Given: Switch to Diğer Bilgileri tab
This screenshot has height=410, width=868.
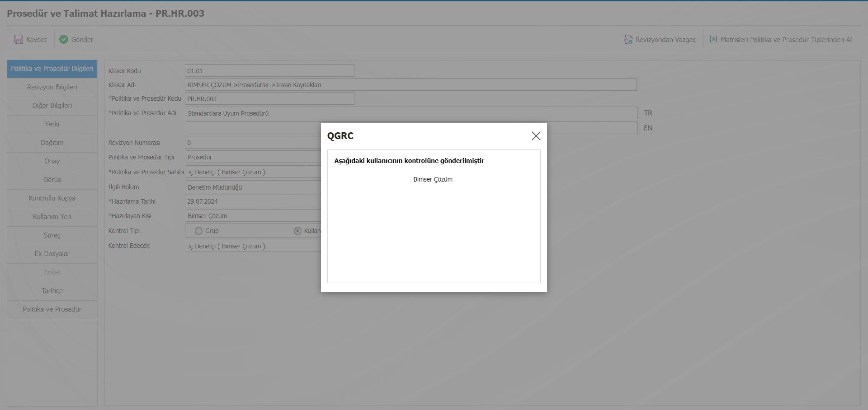Looking at the screenshot, I should click(x=52, y=106).
